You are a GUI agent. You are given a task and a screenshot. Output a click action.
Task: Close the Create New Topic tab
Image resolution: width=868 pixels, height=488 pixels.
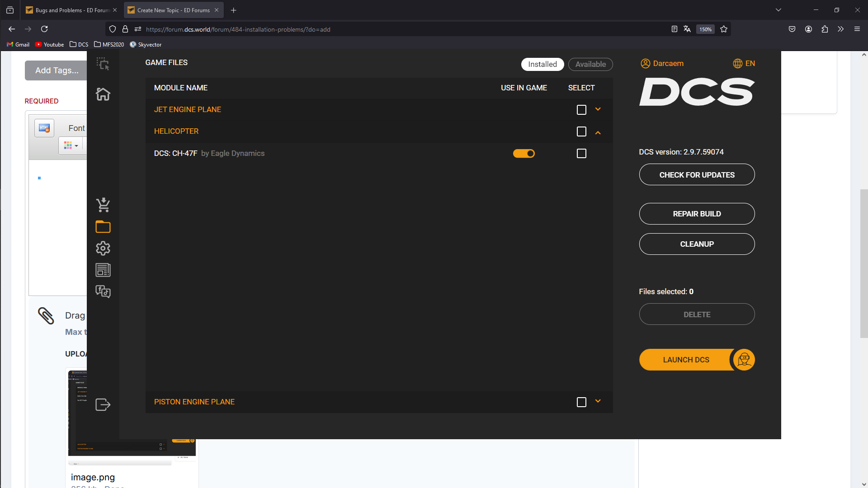coord(217,10)
